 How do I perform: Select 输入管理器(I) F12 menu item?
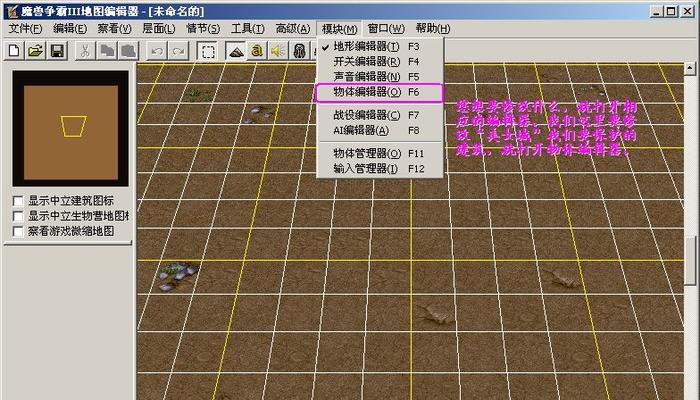tap(380, 169)
